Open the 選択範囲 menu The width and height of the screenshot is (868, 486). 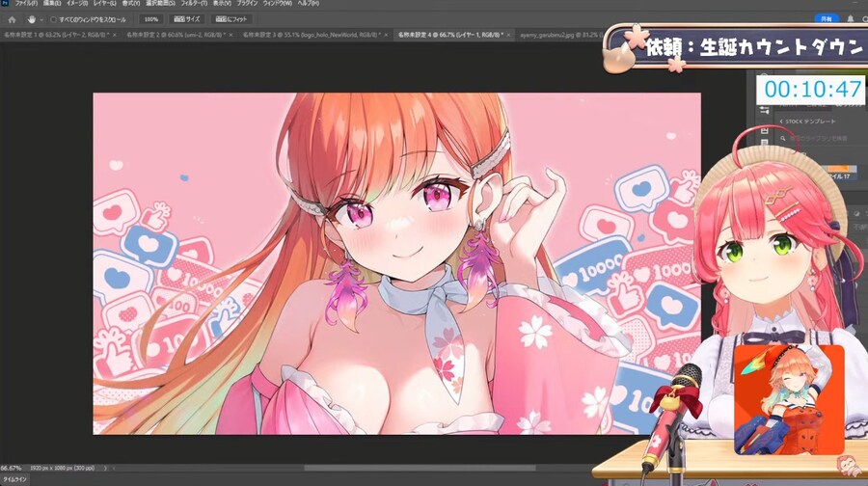pos(160,3)
